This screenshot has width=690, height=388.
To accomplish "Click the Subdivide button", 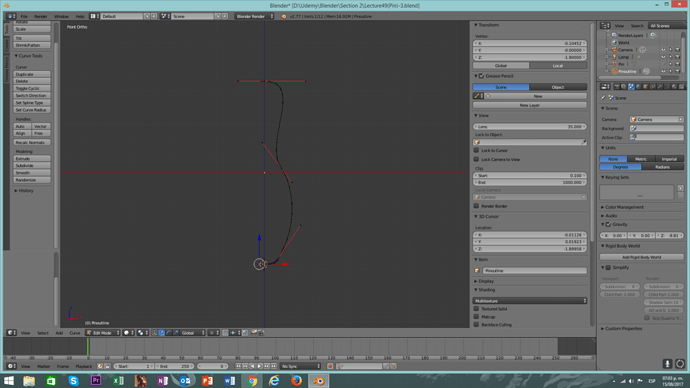I will [32, 165].
